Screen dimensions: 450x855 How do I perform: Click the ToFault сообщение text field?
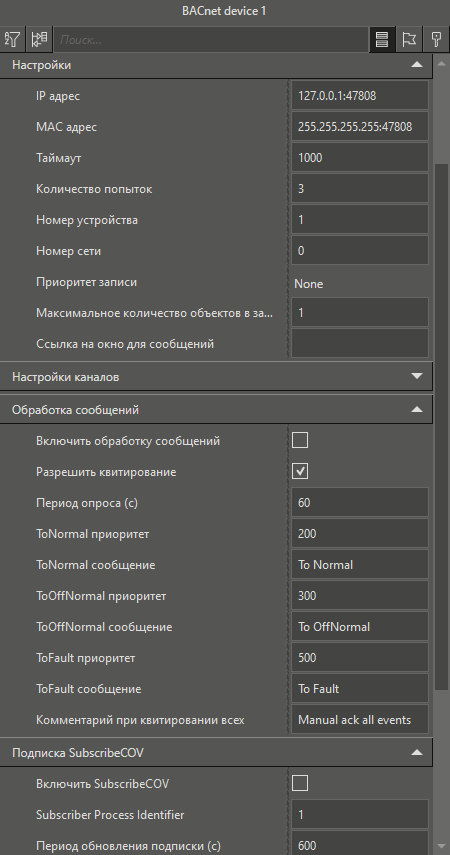point(359,689)
